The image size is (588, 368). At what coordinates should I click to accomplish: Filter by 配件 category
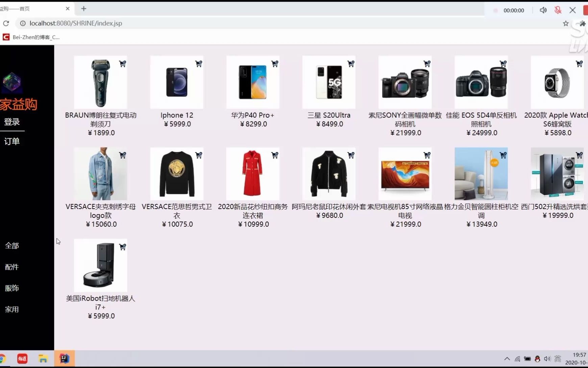click(x=12, y=267)
